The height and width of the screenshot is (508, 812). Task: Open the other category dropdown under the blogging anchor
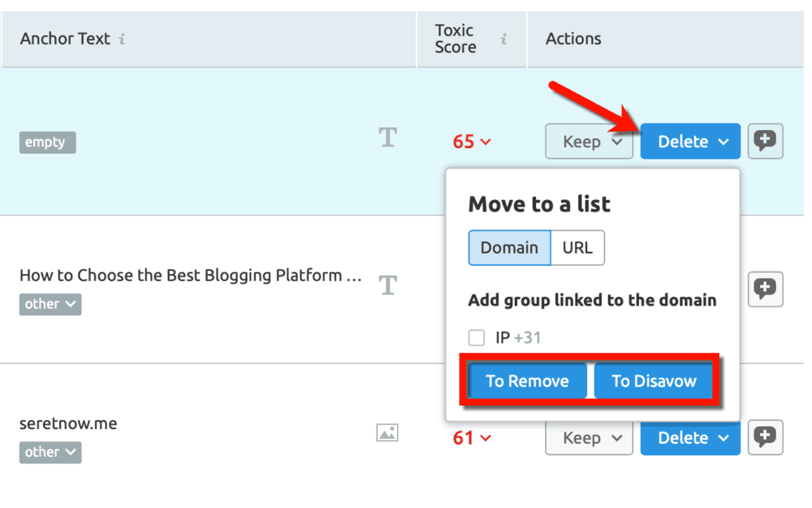[50, 304]
